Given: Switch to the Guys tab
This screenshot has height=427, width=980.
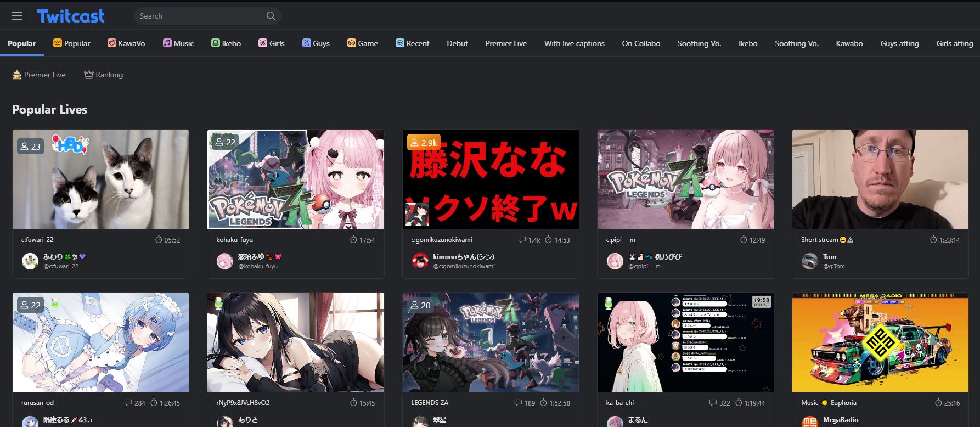Looking at the screenshot, I should tap(316, 43).
